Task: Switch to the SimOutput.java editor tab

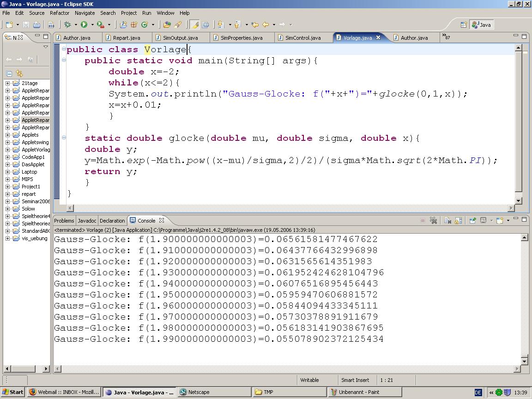Action: [x=180, y=38]
